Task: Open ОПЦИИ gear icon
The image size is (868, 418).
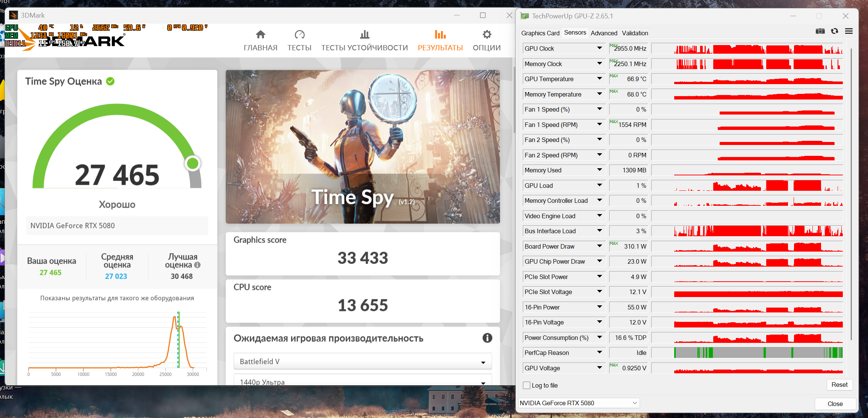Action: [x=486, y=35]
